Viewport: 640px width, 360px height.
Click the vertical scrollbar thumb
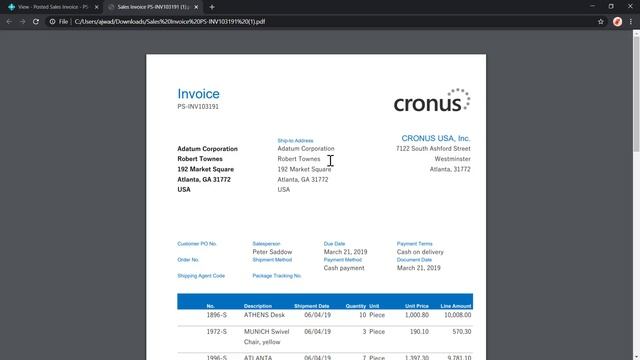click(x=636, y=94)
